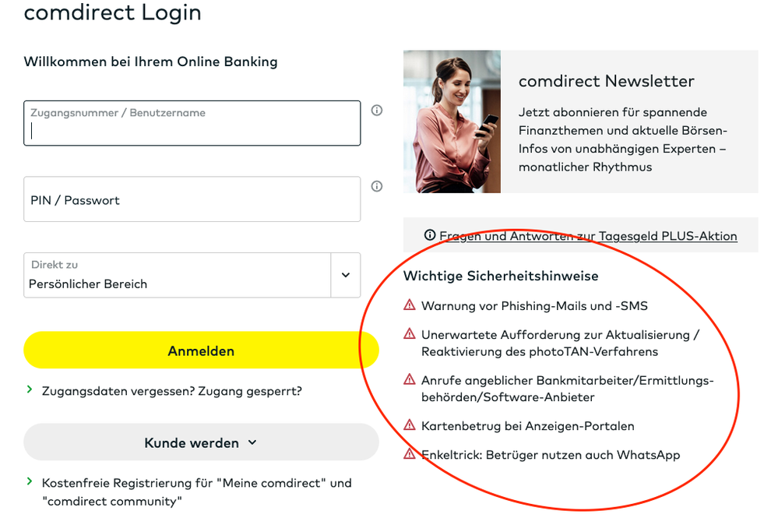Click the info icon beside Zugangsnummer field
The height and width of the screenshot is (532, 778).
point(377,110)
